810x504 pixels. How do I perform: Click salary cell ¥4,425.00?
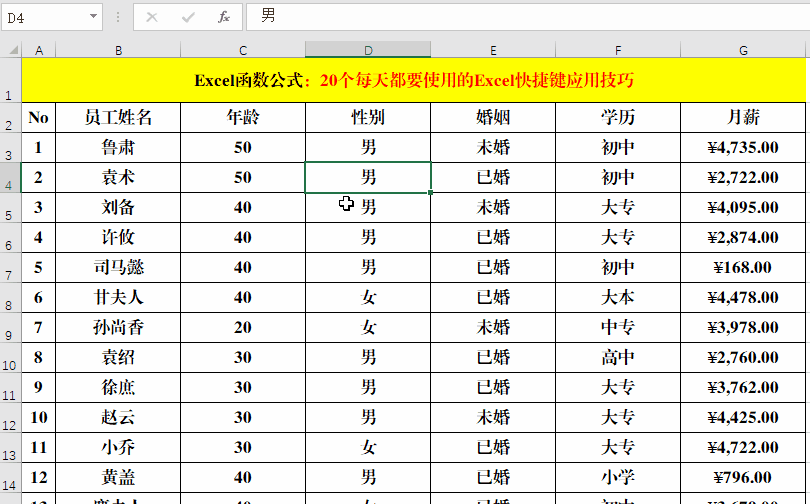tap(743, 417)
